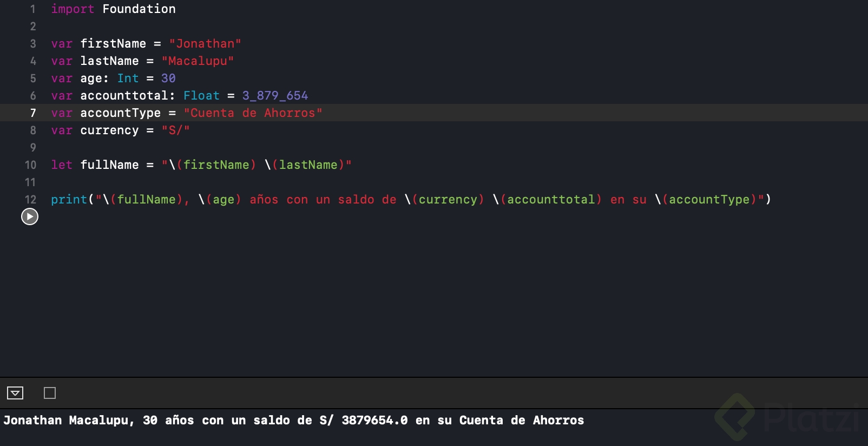Click on "import" keyword on line 1
Screen dimensions: 868x446
point(73,9)
